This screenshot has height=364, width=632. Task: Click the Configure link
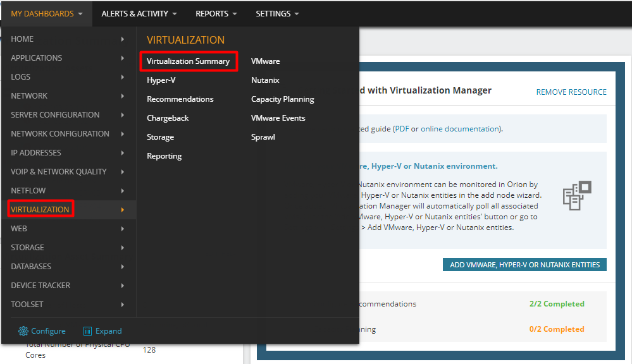[48, 331]
